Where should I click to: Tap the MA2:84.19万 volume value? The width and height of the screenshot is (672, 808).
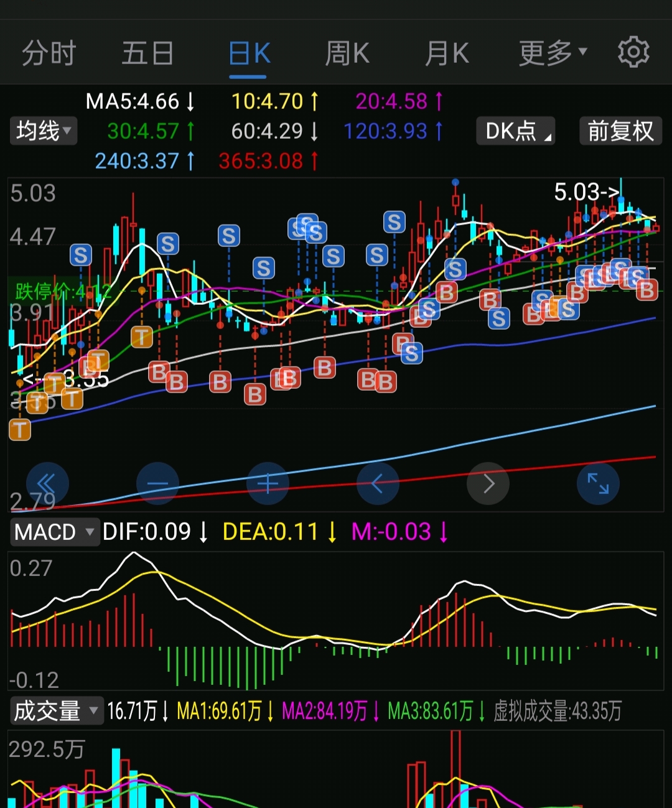[x=331, y=711]
